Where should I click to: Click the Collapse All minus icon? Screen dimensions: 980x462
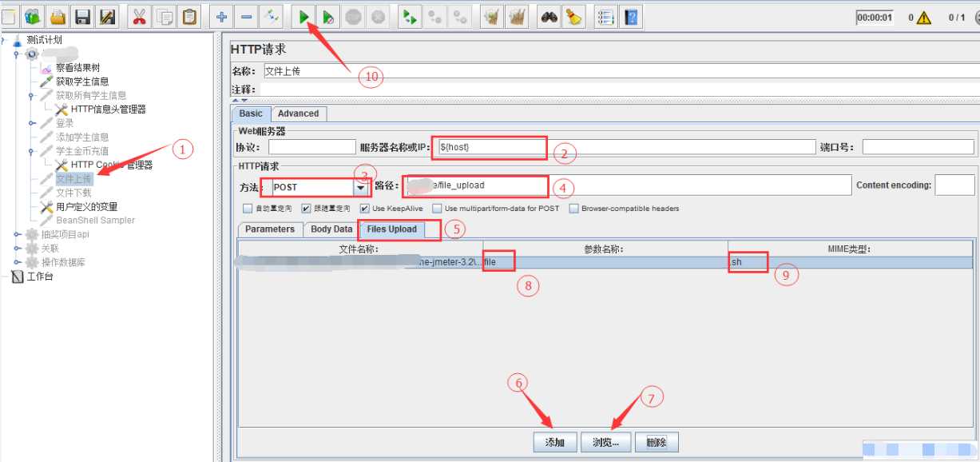[247, 16]
